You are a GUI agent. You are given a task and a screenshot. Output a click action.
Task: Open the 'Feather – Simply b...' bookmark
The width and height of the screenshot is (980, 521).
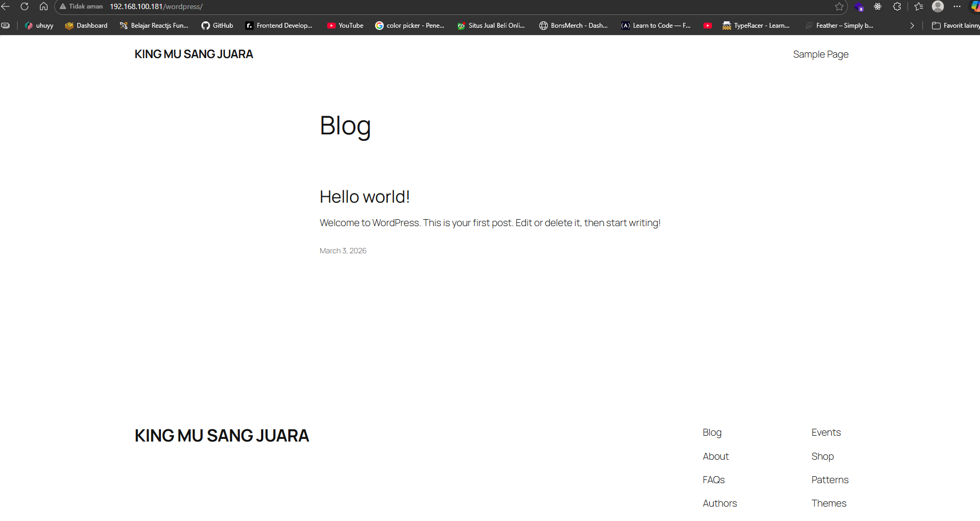[839, 26]
